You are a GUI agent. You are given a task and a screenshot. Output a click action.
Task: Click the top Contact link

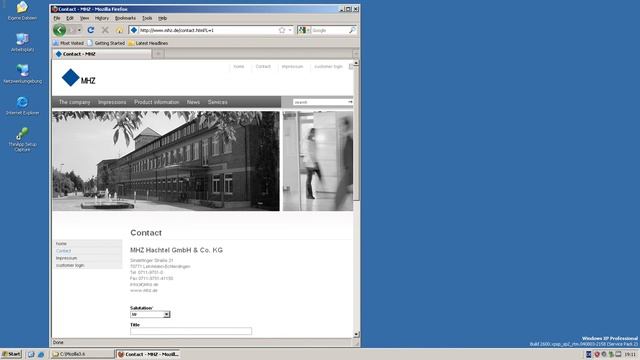(x=263, y=66)
